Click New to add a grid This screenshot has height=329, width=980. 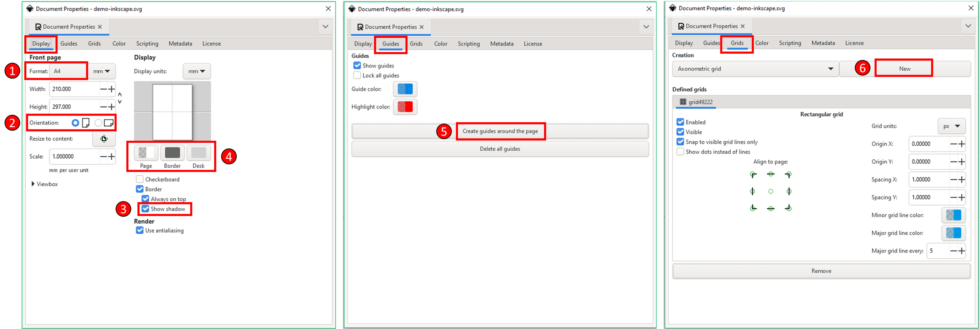(x=904, y=69)
